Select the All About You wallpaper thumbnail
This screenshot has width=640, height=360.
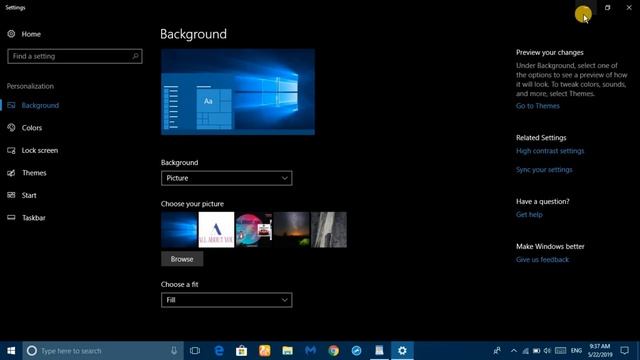click(216, 229)
